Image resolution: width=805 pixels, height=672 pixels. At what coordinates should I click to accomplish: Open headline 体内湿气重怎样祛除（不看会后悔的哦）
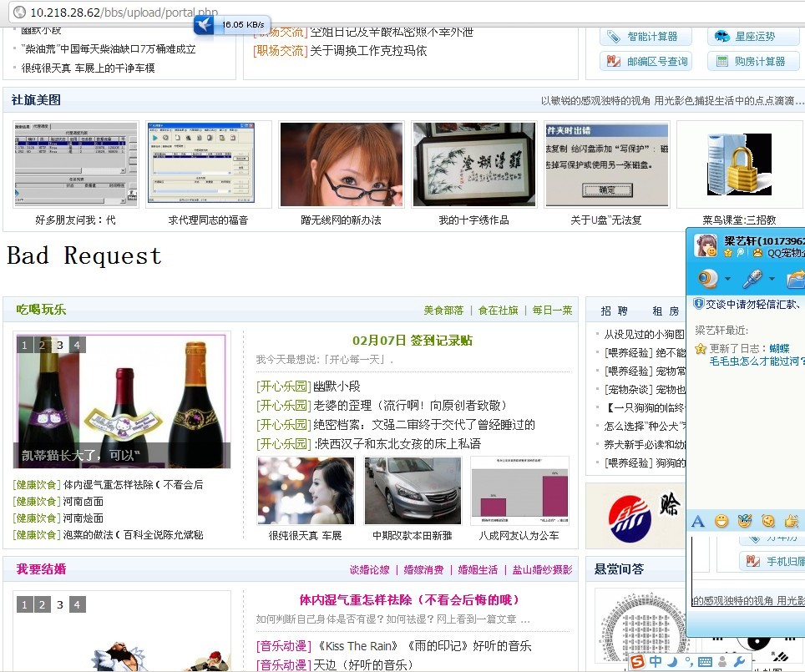coord(409,599)
